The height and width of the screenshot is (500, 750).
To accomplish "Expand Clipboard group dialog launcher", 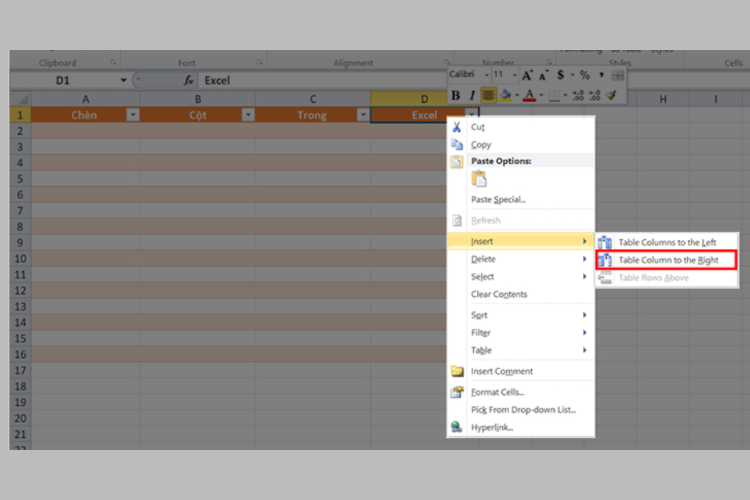I will pyautogui.click(x=113, y=62).
